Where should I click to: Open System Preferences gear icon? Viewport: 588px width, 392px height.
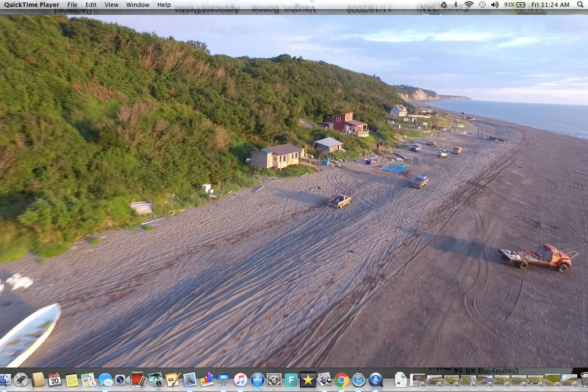coord(274,380)
